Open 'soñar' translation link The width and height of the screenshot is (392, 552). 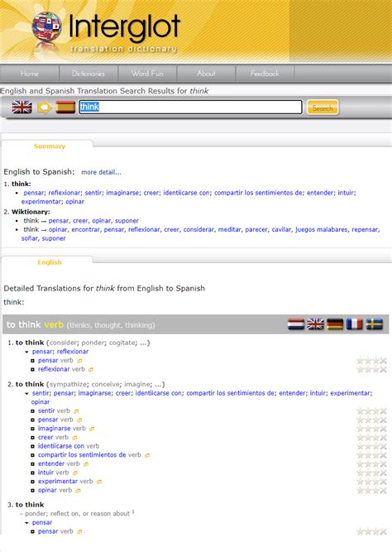(x=29, y=238)
